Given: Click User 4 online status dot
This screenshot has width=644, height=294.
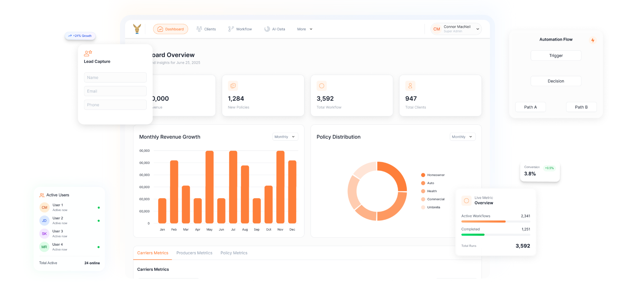Looking at the screenshot, I should coord(99,247).
